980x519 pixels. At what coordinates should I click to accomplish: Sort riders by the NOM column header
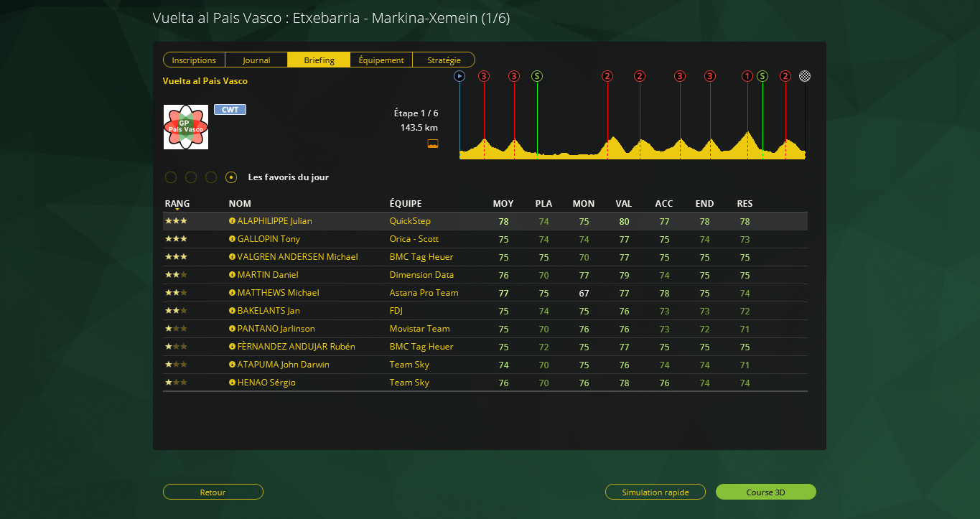[x=240, y=204]
